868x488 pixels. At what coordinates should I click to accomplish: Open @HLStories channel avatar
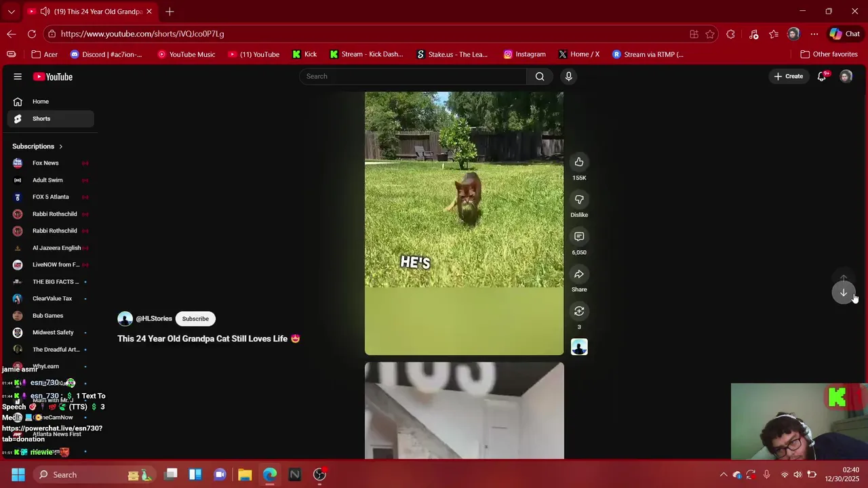[125, 319]
